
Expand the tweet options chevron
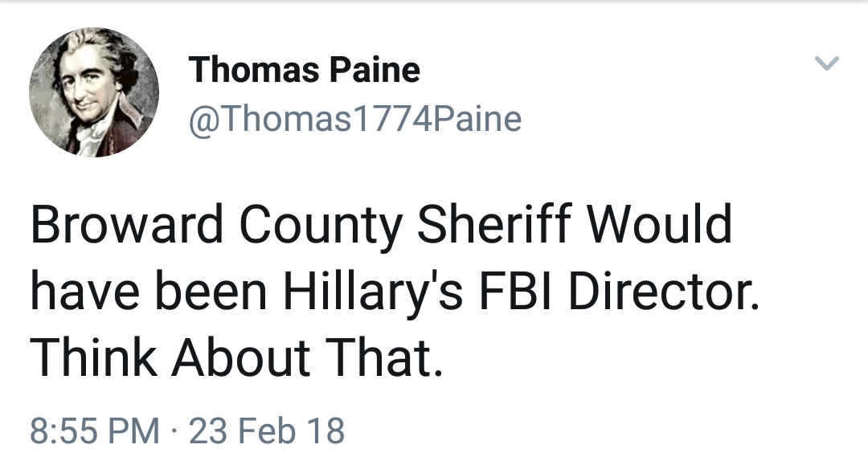pos(826,63)
